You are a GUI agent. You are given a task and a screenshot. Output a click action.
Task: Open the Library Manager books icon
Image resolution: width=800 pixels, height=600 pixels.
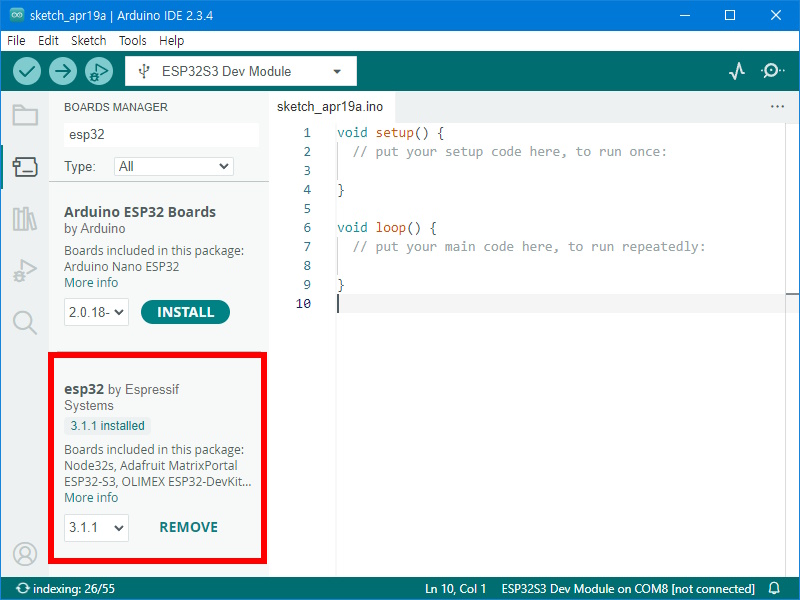[x=25, y=218]
